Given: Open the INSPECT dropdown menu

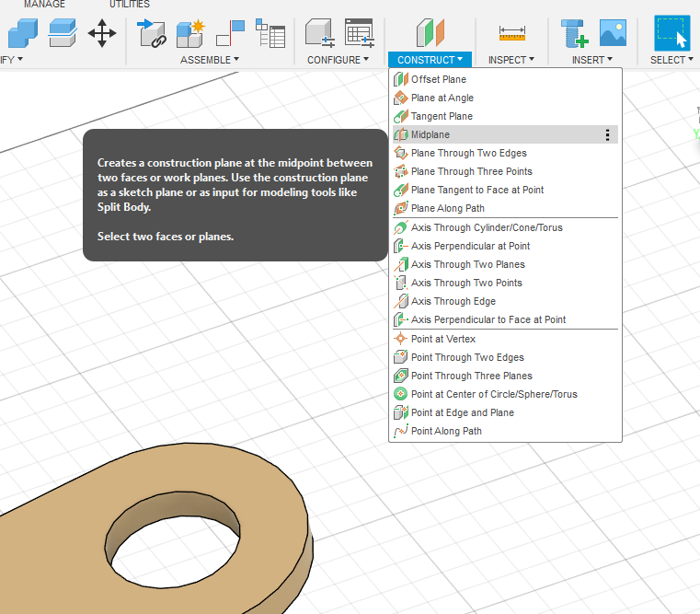Looking at the screenshot, I should click(511, 60).
